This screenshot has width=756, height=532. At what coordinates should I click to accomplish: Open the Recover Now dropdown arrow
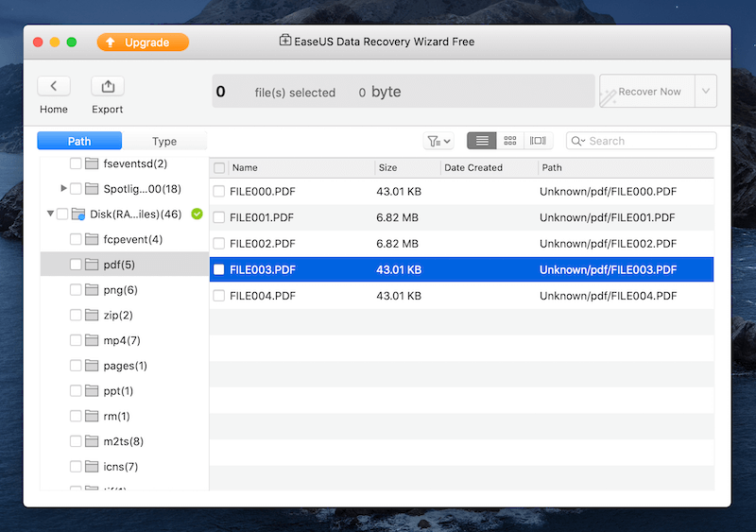pos(706,91)
